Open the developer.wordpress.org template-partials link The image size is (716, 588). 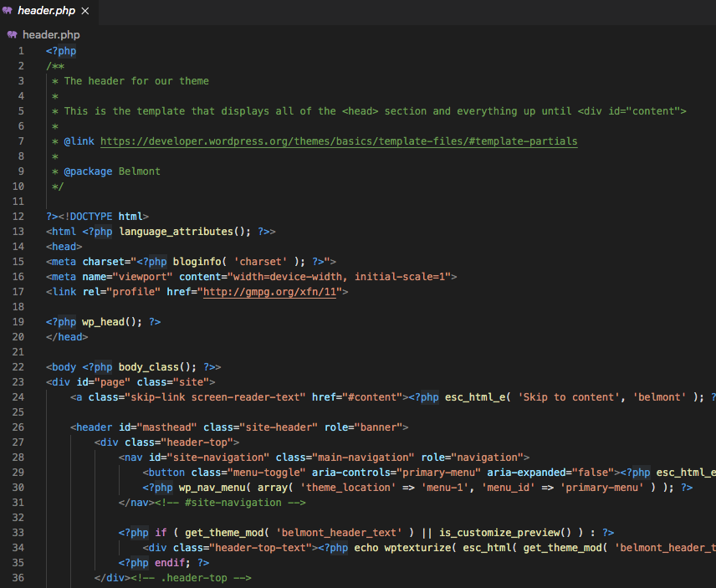coord(339,141)
